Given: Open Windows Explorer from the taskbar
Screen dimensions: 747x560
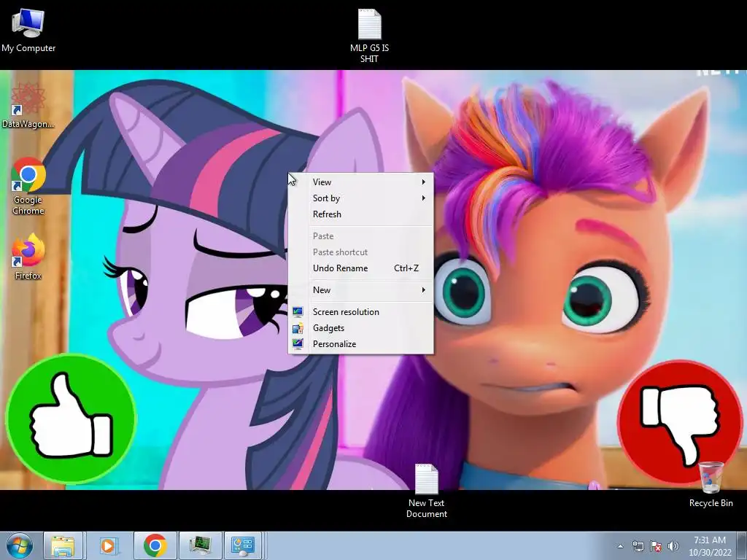Looking at the screenshot, I should click(x=63, y=545).
